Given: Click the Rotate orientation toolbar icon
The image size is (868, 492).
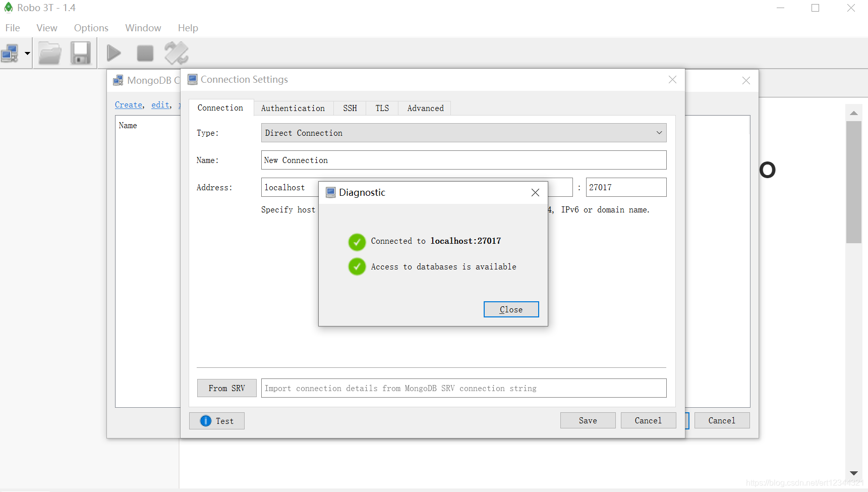Looking at the screenshot, I should click(x=177, y=53).
